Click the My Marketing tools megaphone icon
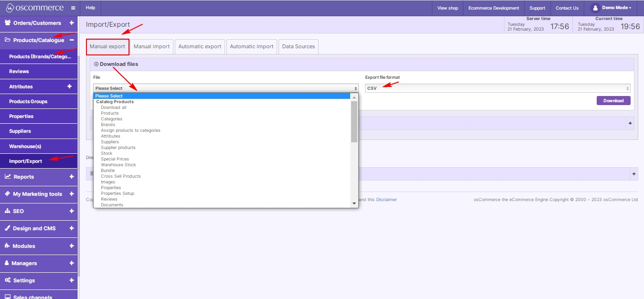 pos(8,194)
